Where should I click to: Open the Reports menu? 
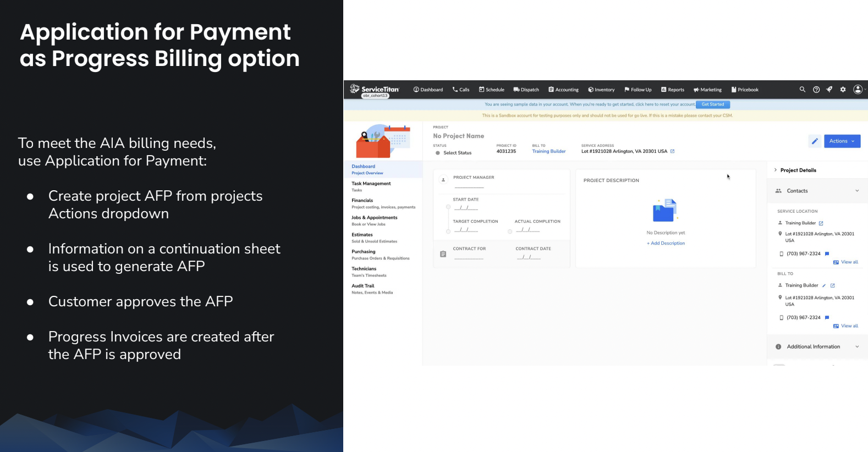point(673,90)
